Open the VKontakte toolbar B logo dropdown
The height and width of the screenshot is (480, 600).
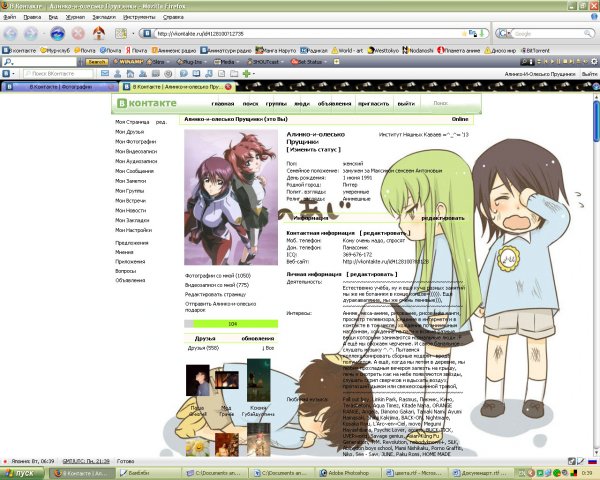[8, 73]
